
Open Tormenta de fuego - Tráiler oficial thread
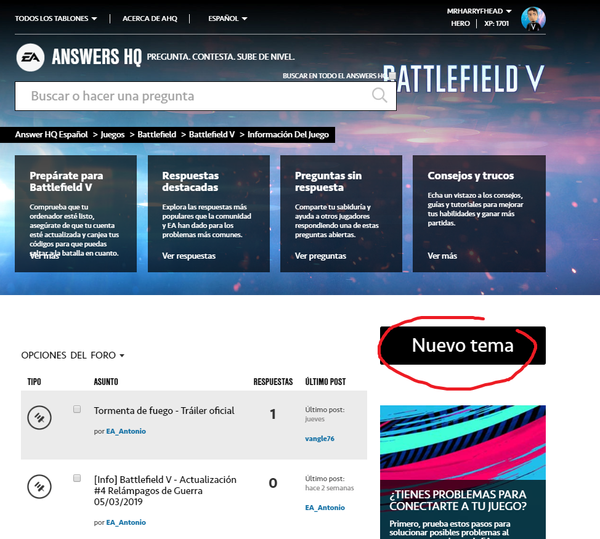tap(164, 410)
